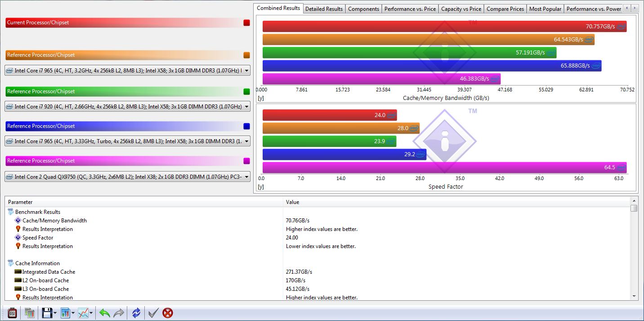Click the 24.00 Speed Factor value
644x321 pixels.
coord(292,238)
